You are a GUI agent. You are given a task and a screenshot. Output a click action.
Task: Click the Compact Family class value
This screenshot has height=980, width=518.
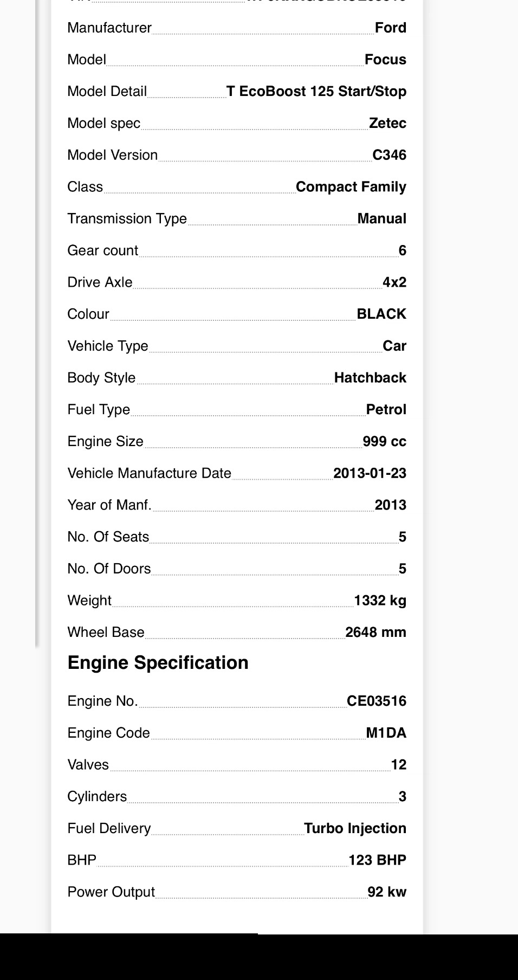(x=351, y=187)
